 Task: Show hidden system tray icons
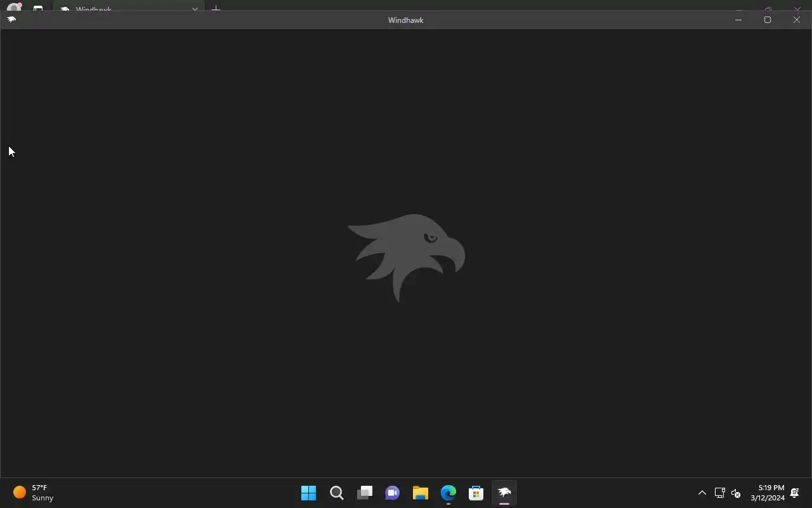click(702, 493)
